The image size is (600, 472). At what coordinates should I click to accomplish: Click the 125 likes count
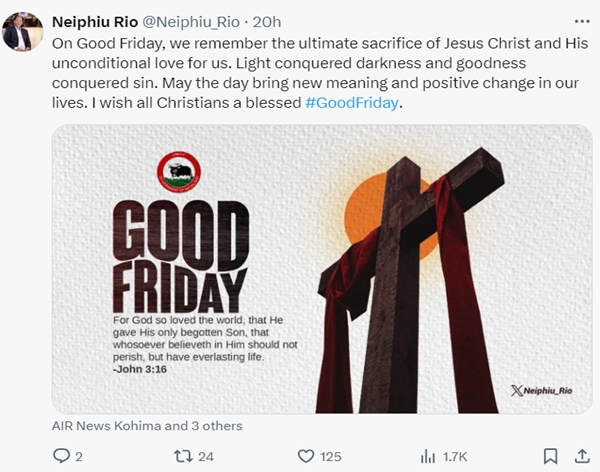pos(331,457)
